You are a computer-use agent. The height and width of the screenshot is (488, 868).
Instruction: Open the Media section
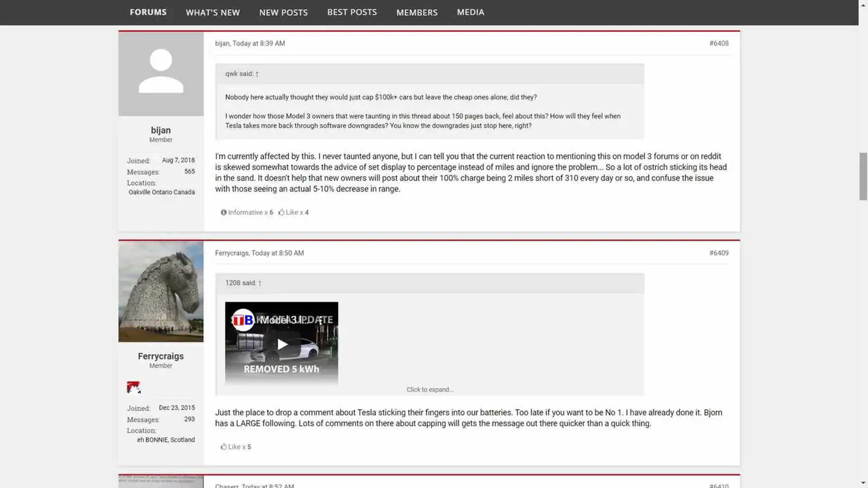470,12
